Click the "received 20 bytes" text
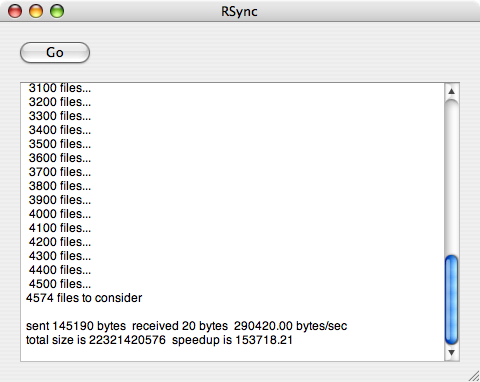 click(x=180, y=326)
